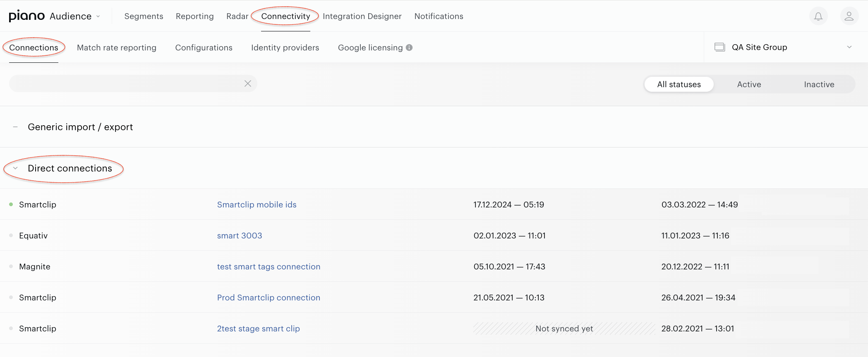This screenshot has height=357, width=868.
Task: Open the Integration Designer menu item
Action: pyautogui.click(x=362, y=16)
